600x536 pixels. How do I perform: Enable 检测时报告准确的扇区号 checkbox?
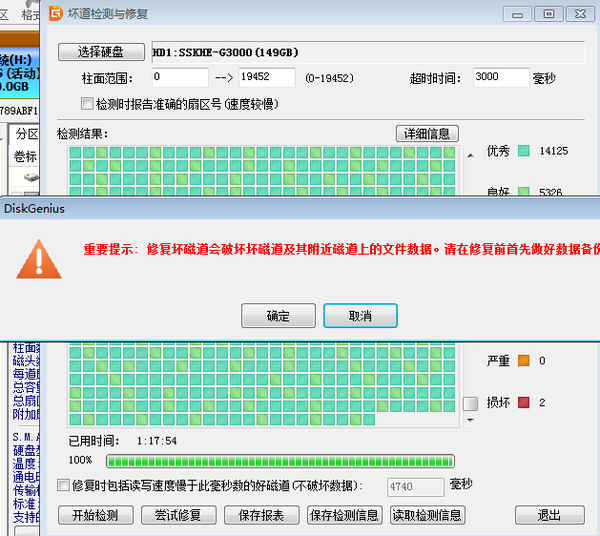[88, 103]
